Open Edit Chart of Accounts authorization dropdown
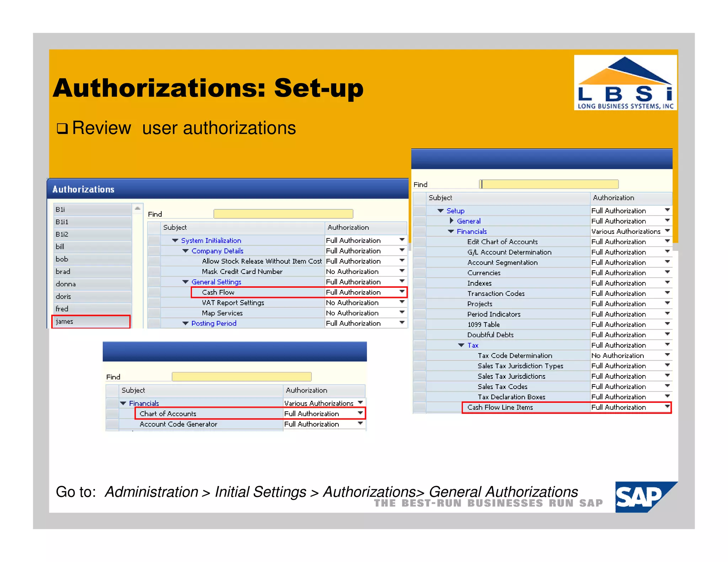Viewport: 728px width, 562px height. (667, 241)
